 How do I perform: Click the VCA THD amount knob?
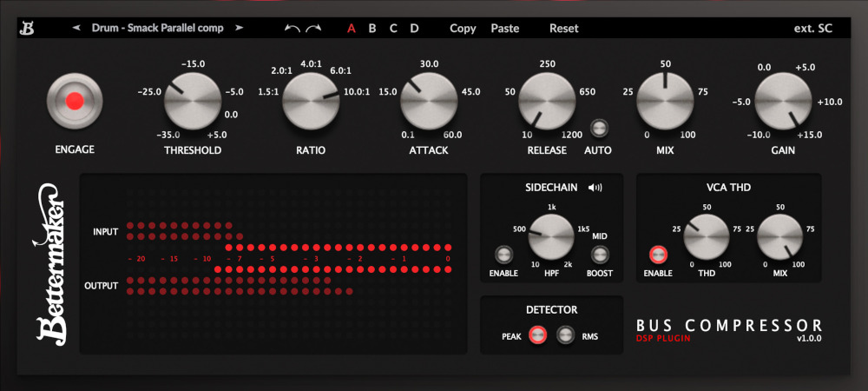pyautogui.click(x=706, y=237)
